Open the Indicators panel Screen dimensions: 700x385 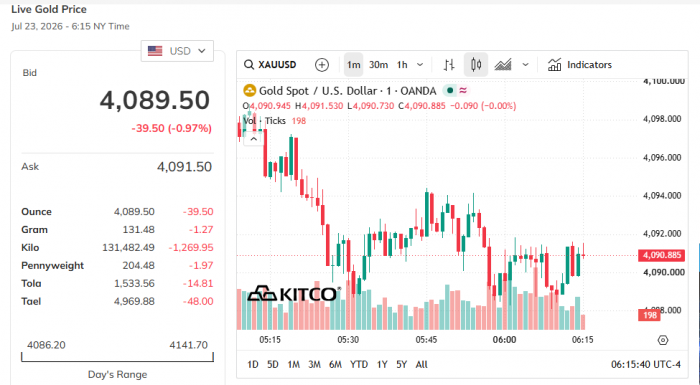579,65
